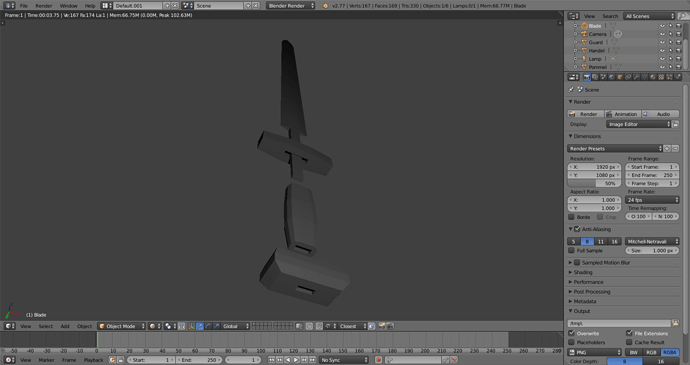Open the All Scenes outliner dropdown
The height and width of the screenshot is (365, 690).
[x=649, y=16]
